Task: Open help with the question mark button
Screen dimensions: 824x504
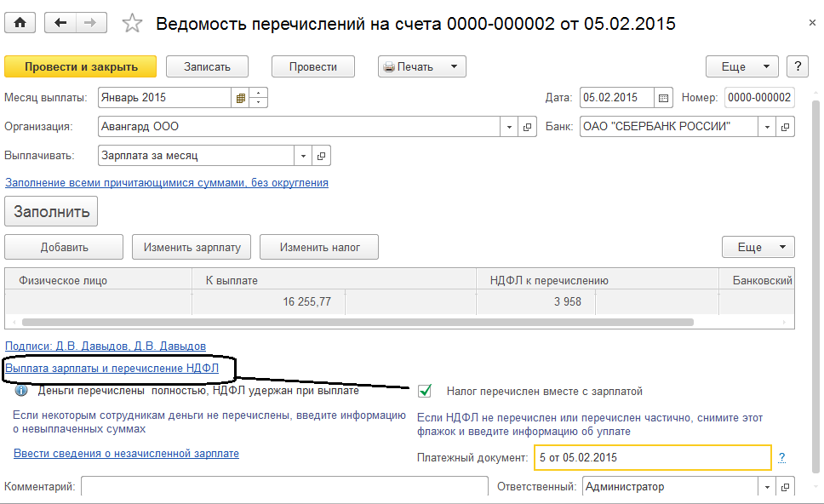Action: (798, 66)
